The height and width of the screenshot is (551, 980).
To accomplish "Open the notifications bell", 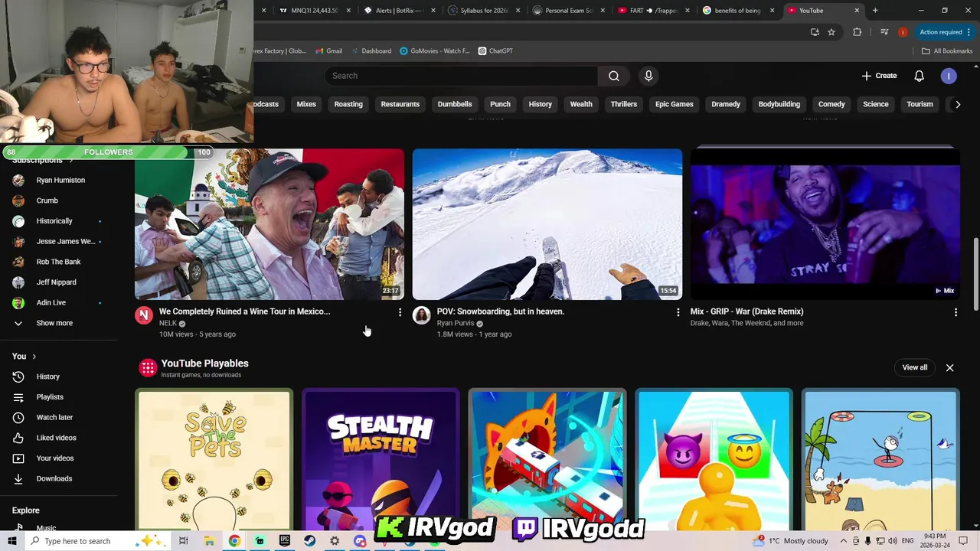I will coord(919,76).
